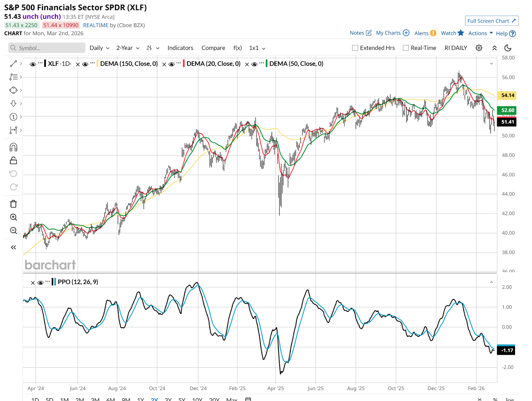Expand the Actions dropdown menu
The height and width of the screenshot is (401, 532).
(480, 33)
